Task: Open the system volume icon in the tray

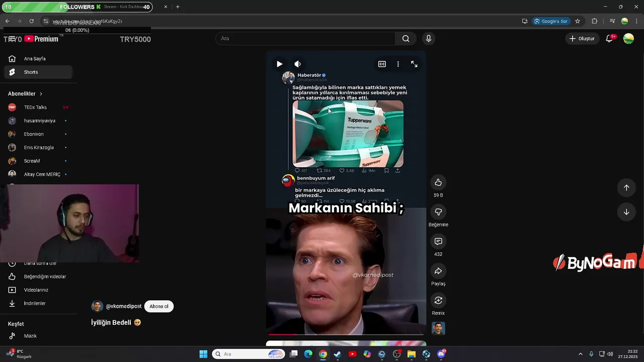Action: pyautogui.click(x=610, y=354)
